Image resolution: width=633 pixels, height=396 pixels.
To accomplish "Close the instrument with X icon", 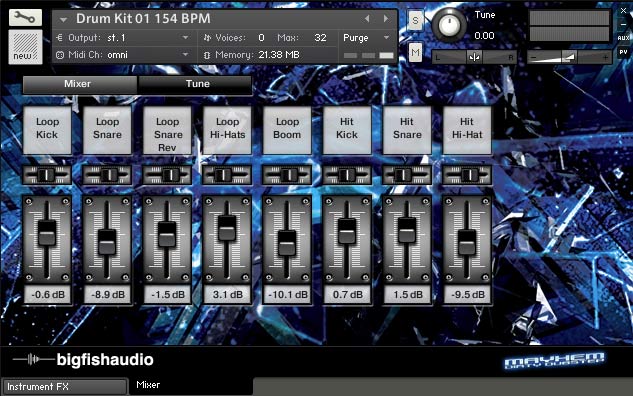I will click(623, 11).
